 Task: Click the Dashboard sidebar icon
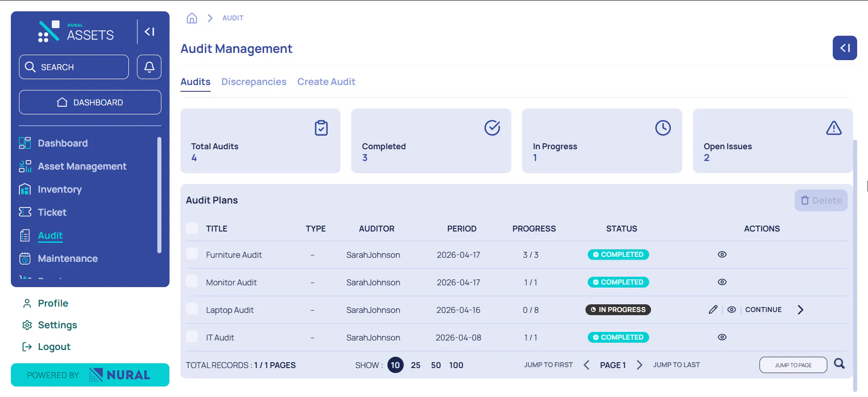click(x=25, y=143)
